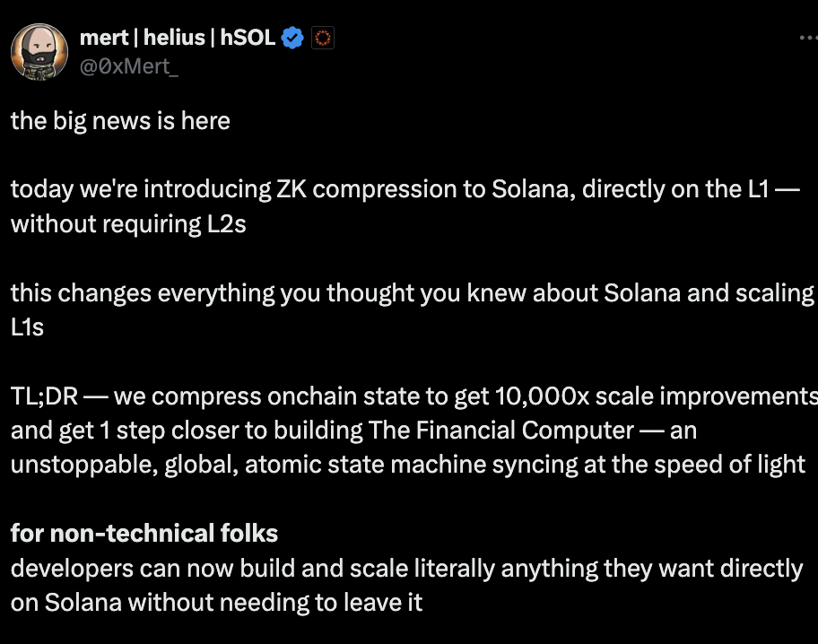Open the tweet's more options ellipsis
This screenshot has height=644, width=818.
[808, 38]
